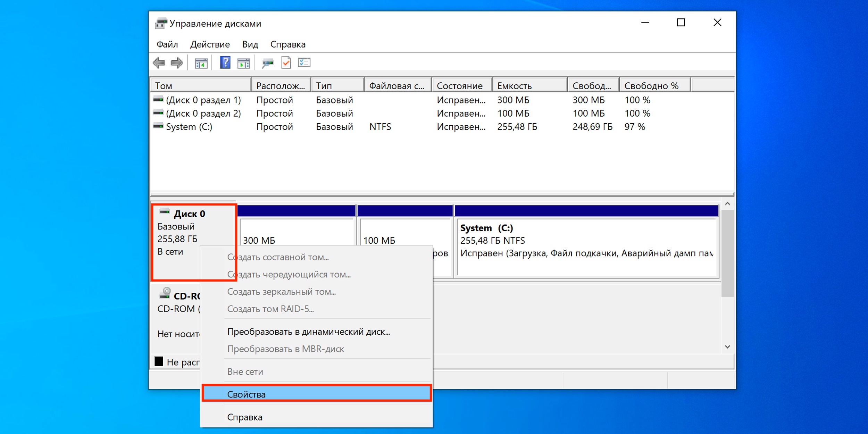The height and width of the screenshot is (434, 868).
Task: Click the Back navigation arrow icon
Action: tap(160, 62)
